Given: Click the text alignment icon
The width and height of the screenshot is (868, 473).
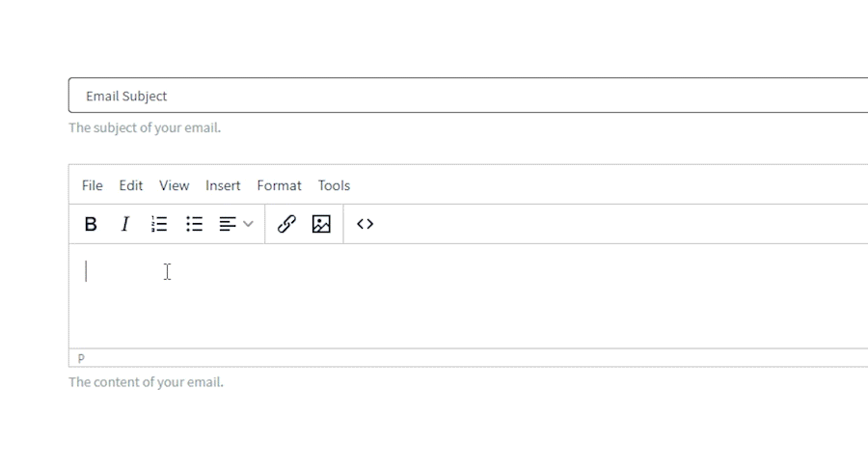Looking at the screenshot, I should pos(228,224).
